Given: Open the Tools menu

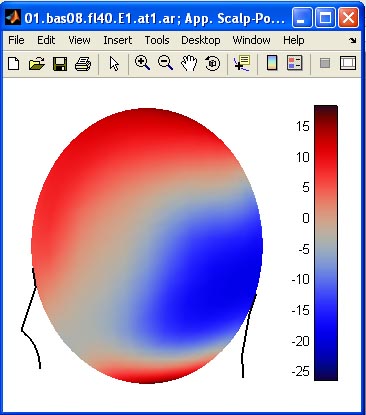Looking at the screenshot, I should pyautogui.click(x=157, y=40).
